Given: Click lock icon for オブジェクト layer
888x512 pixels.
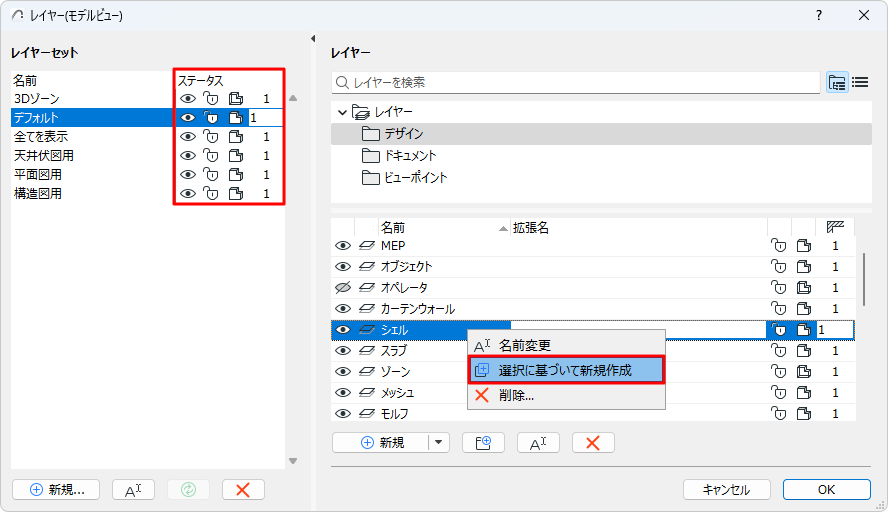Looking at the screenshot, I should point(779,267).
